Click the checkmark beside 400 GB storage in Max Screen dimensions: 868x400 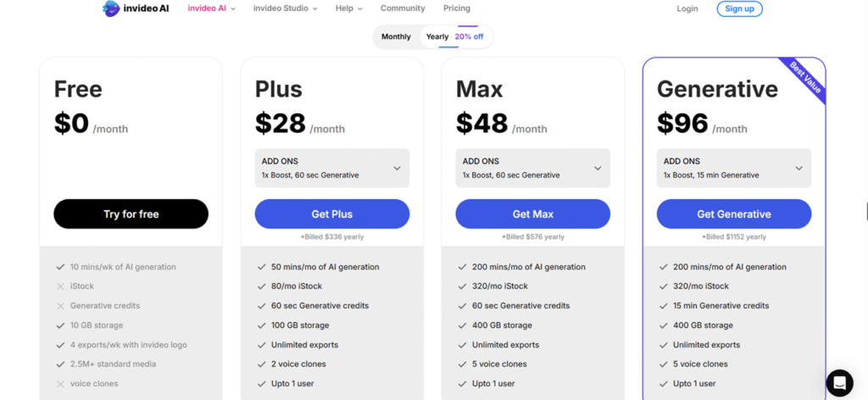463,325
